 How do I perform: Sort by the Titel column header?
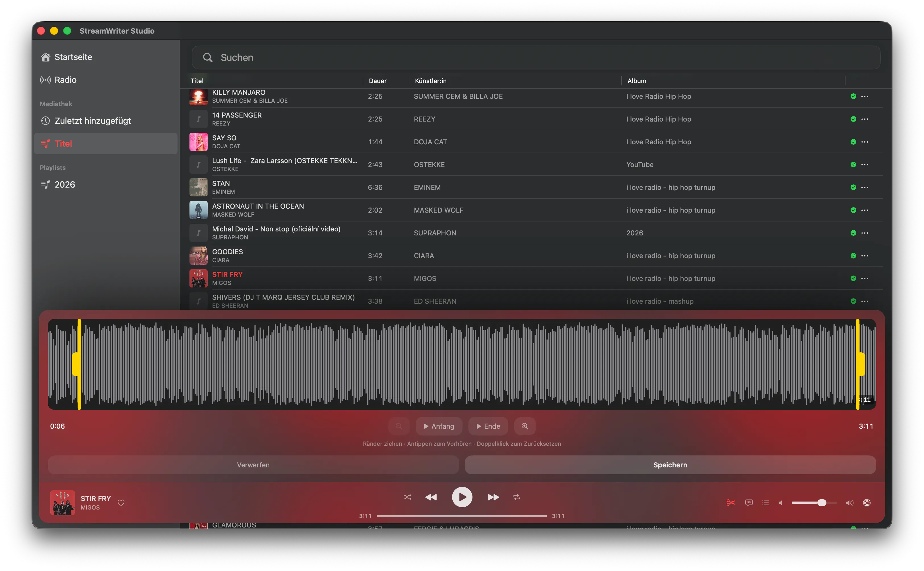coord(197,81)
